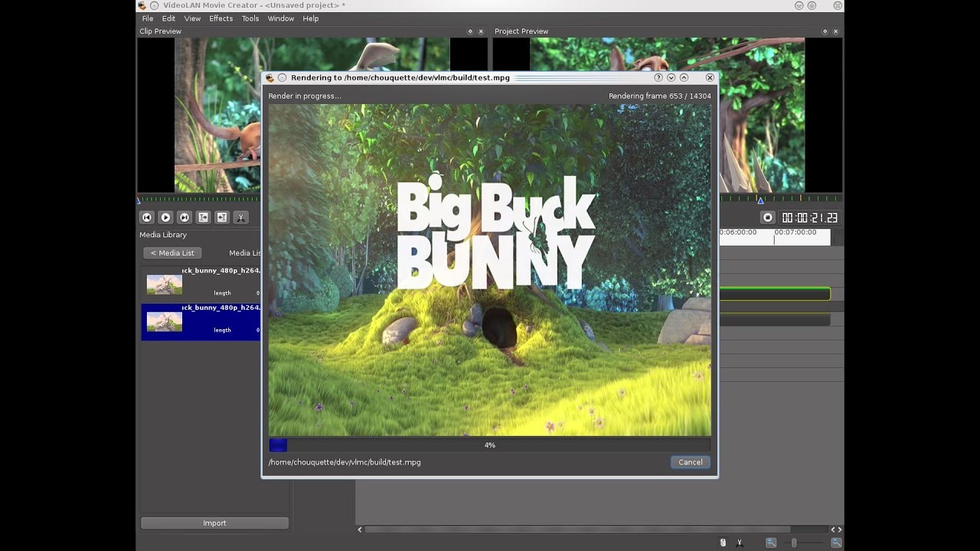The image size is (980, 551).
Task: Zoom in the timeline
Action: pyautogui.click(x=837, y=543)
